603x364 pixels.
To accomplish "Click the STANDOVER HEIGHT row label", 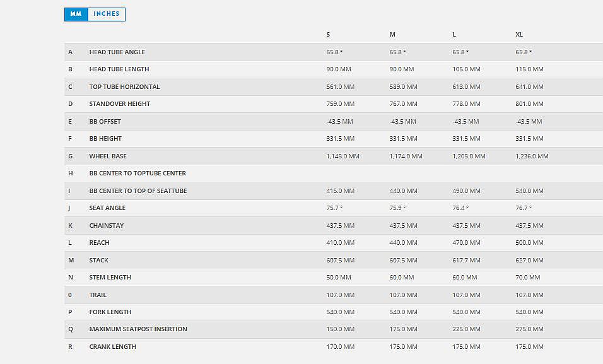I will pos(119,104).
